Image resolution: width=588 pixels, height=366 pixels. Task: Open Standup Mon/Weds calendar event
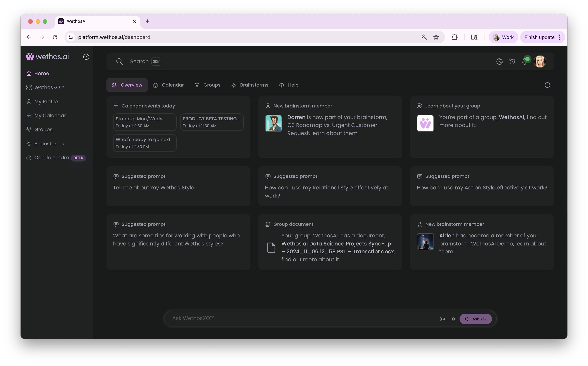(x=145, y=122)
